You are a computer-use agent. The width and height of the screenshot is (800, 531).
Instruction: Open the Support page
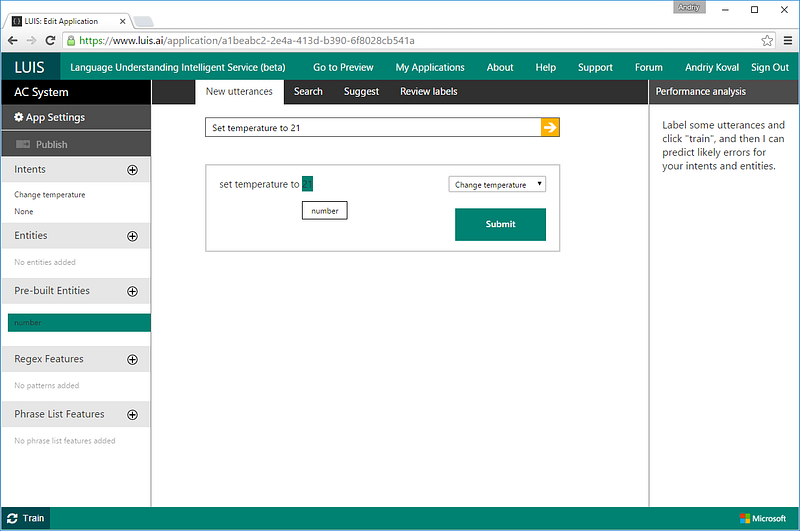point(595,67)
